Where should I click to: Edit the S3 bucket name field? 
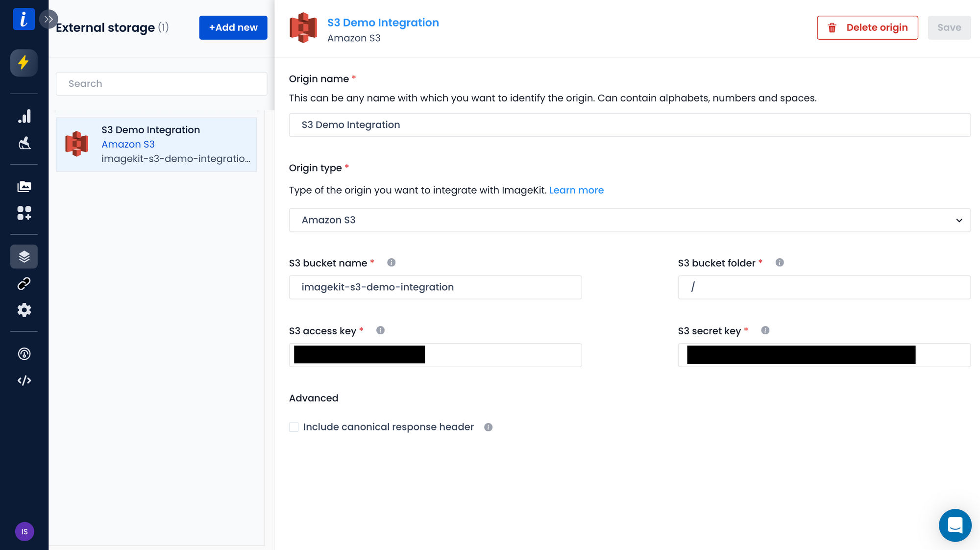pyautogui.click(x=435, y=287)
